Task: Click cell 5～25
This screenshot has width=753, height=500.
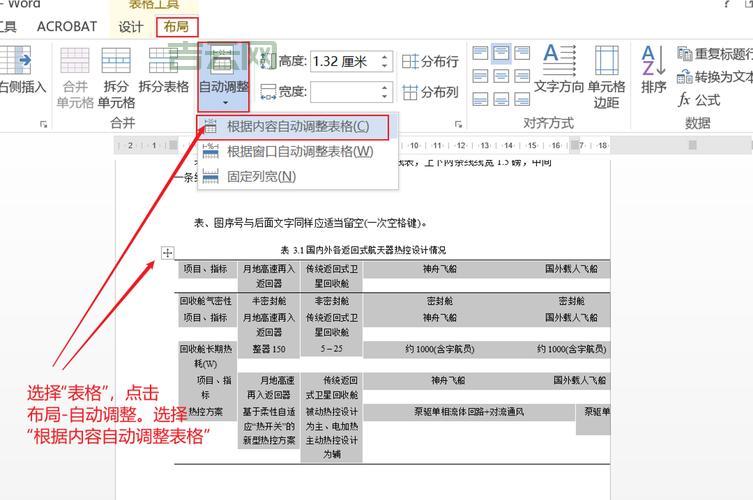Action: pyautogui.click(x=331, y=349)
